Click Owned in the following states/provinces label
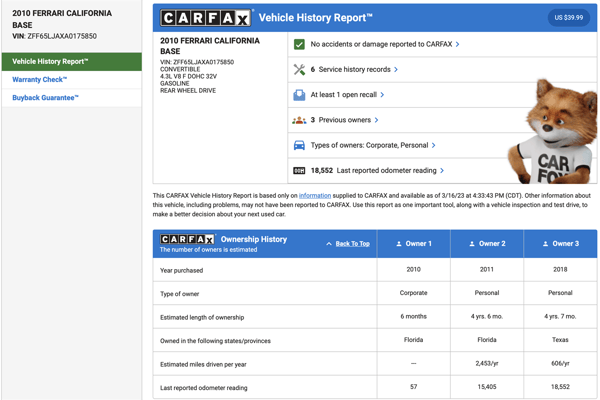 coord(215,341)
